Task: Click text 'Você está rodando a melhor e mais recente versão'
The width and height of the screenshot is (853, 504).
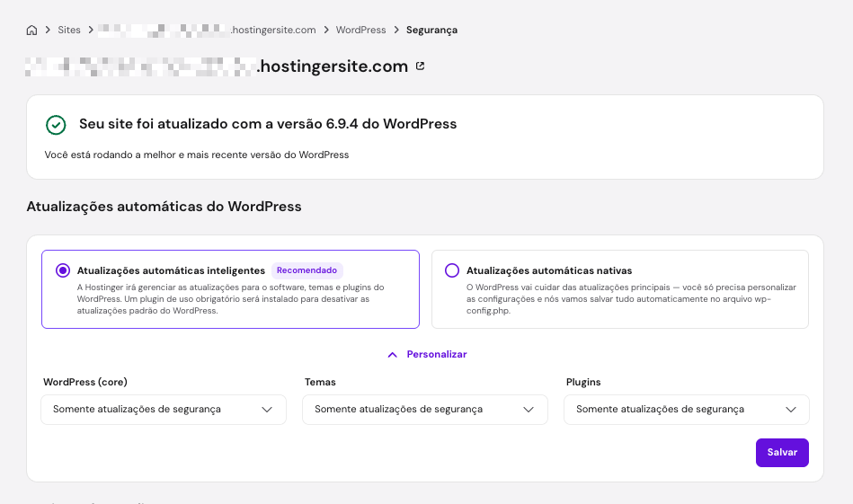Action: pyautogui.click(x=163, y=155)
